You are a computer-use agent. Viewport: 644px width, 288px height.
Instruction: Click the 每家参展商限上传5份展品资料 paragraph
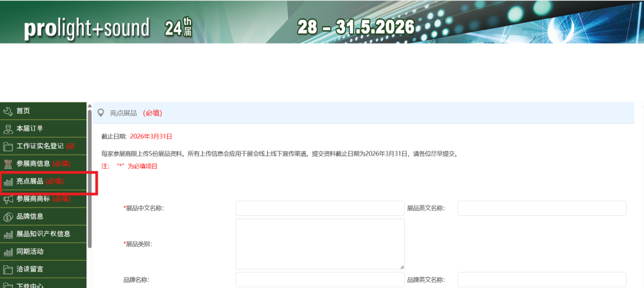pyautogui.click(x=279, y=154)
